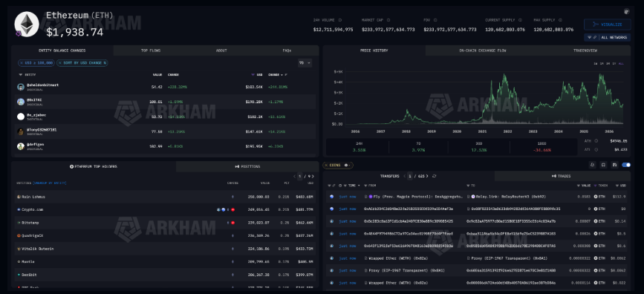Screen dimensions: 644x294
Task: Remove the Sort by USD Change % chip
Action: [x=60, y=63]
